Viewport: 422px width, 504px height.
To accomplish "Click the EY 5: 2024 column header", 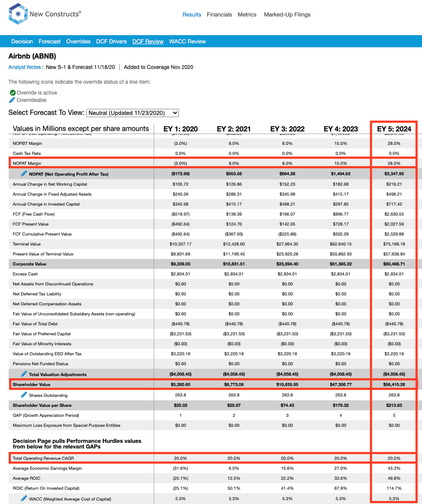I will click(x=394, y=129).
